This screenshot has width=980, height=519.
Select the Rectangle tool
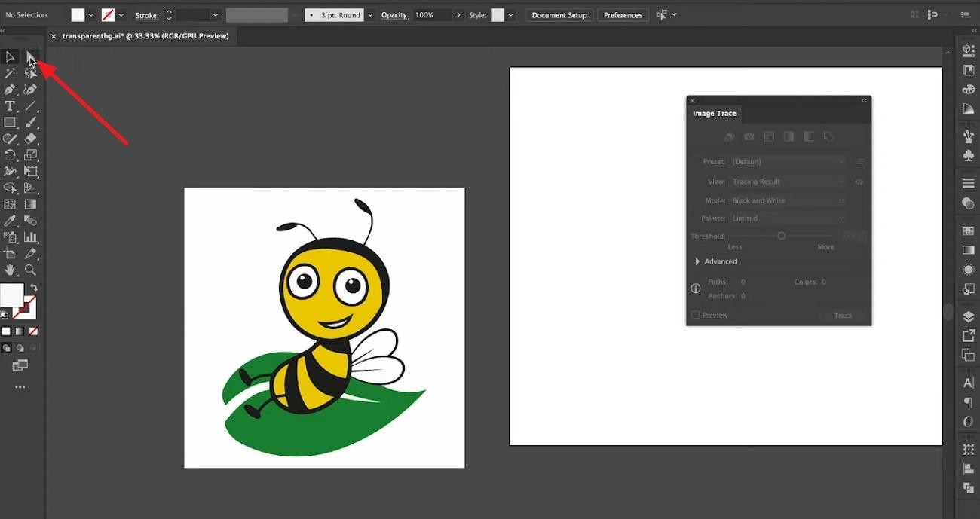10,122
